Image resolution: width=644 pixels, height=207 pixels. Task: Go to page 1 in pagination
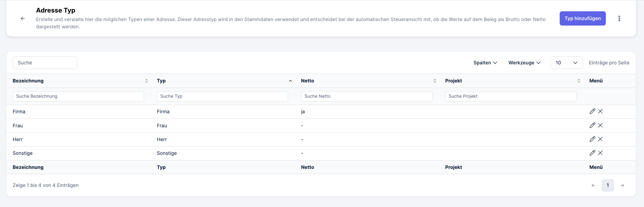pos(608,185)
